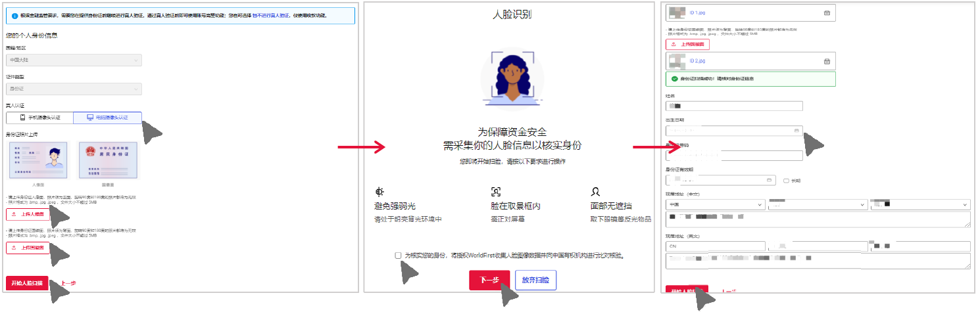
Task: Open the calendar icon for 出生日期
Action: 796,131
